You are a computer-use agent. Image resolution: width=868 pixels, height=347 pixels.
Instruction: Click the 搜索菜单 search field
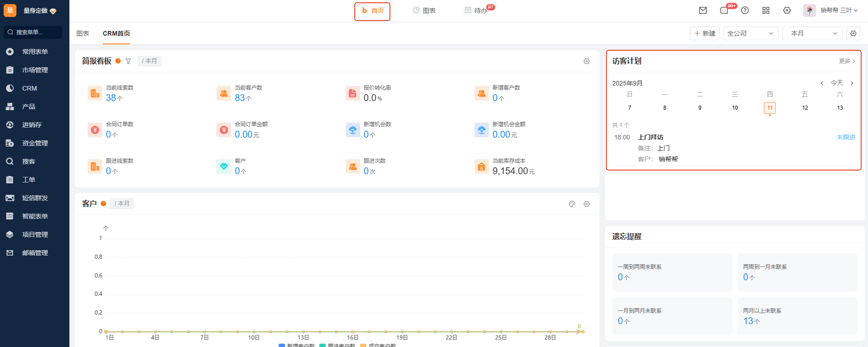[33, 32]
